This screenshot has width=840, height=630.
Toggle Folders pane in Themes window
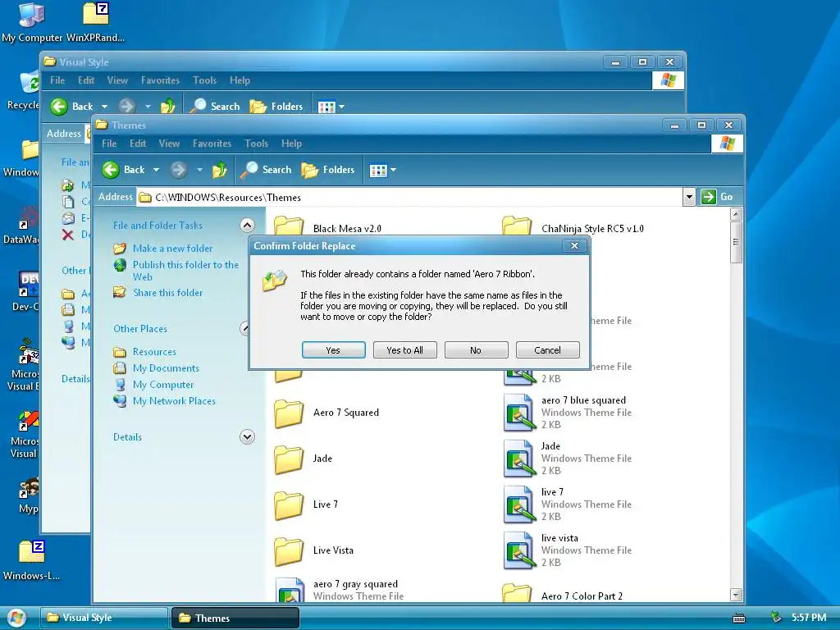328,170
